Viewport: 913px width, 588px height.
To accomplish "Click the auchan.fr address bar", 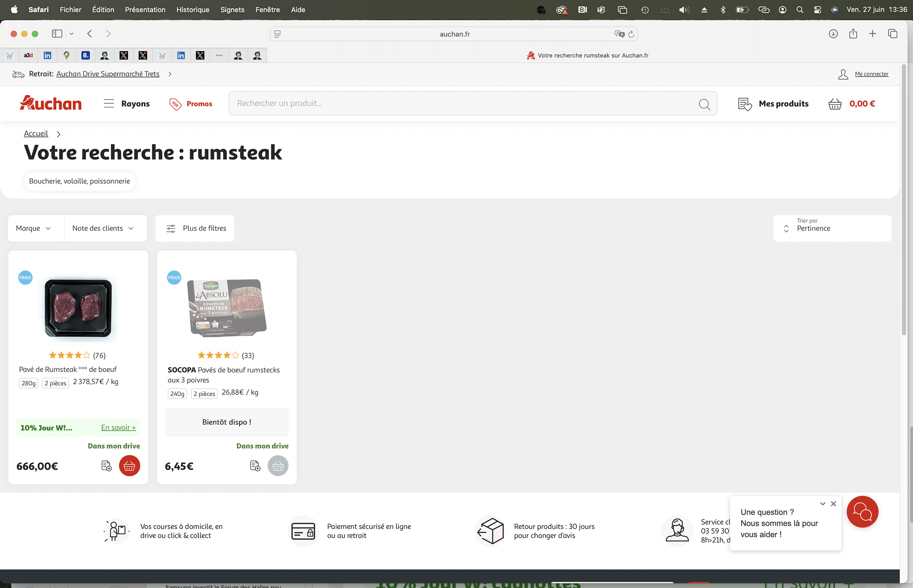I will click(x=454, y=34).
